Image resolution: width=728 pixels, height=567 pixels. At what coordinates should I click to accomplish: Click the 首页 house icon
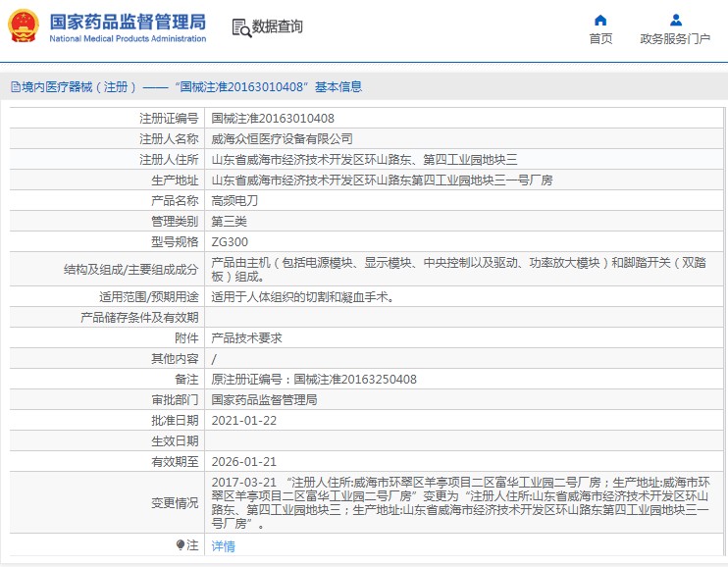[600, 20]
